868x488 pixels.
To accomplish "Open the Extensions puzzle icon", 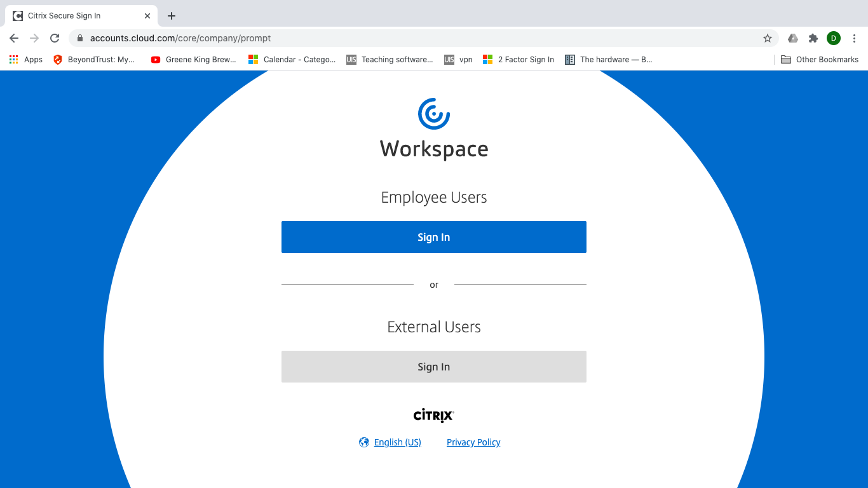I will pyautogui.click(x=813, y=38).
